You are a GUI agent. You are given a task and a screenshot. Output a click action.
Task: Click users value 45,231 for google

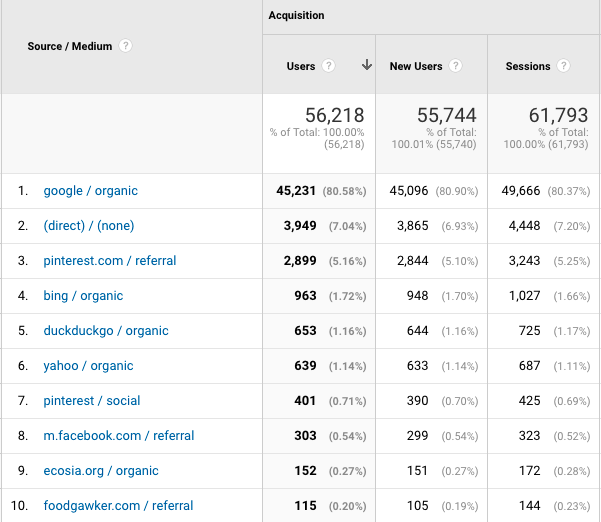296,190
